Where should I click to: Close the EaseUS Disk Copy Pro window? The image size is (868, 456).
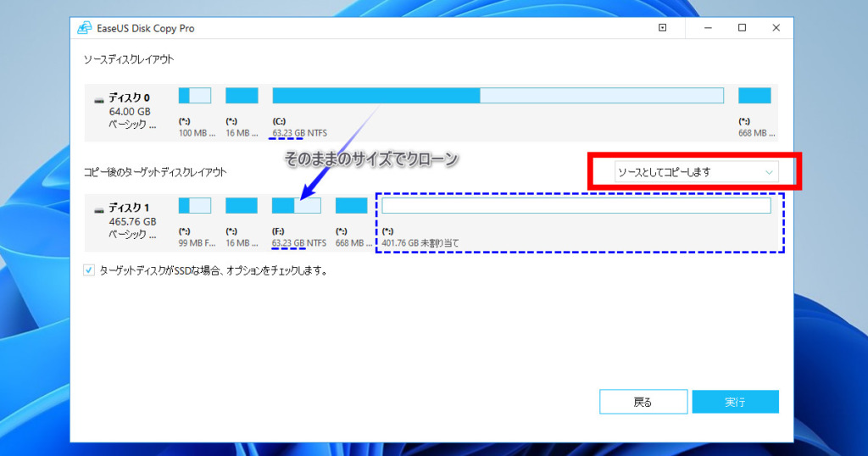(776, 28)
